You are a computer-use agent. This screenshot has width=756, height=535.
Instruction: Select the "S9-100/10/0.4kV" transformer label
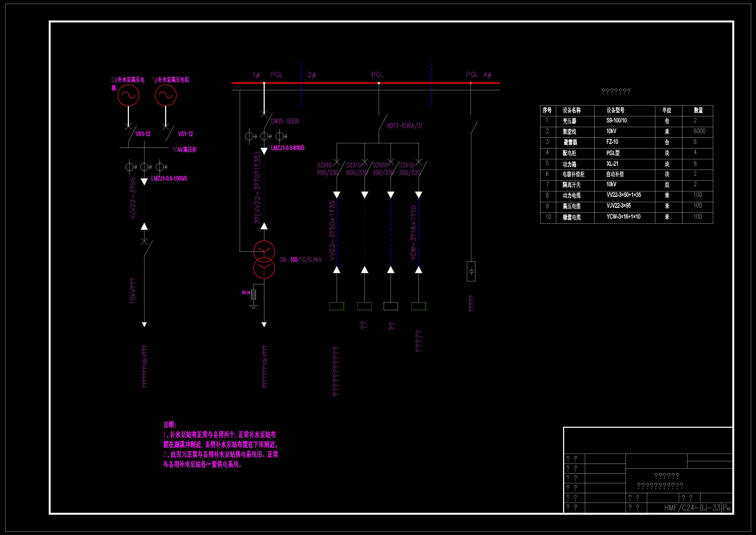(301, 260)
